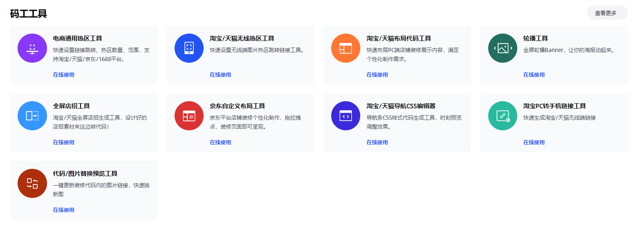The image size is (644, 227).
Task: Click the light blue 全屏店招工具 icon
Action: [32, 116]
